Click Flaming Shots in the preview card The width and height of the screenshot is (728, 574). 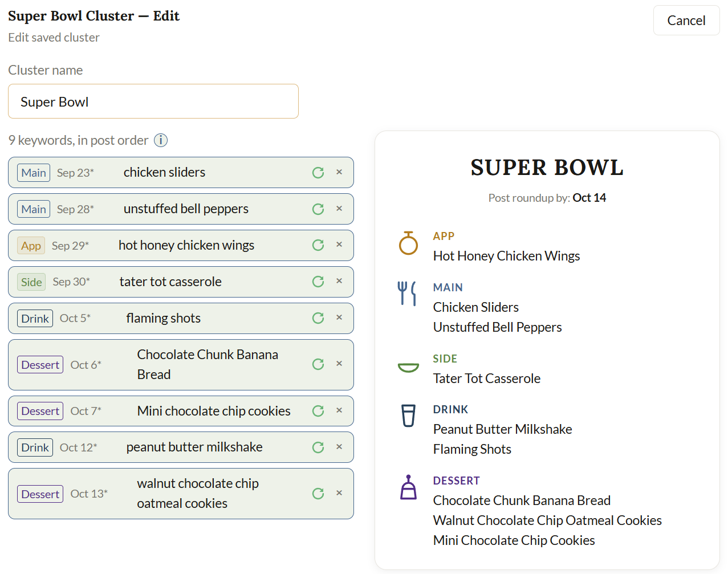pos(472,449)
